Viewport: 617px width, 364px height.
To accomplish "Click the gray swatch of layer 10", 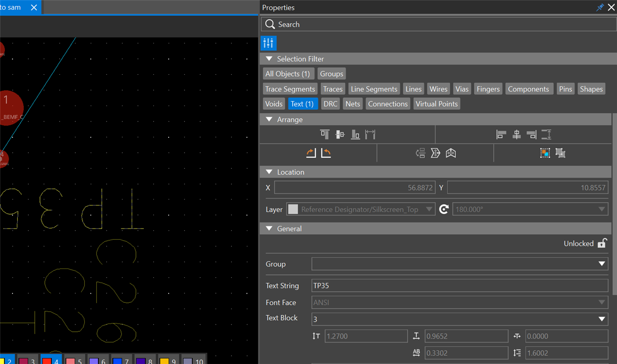I will tap(188, 361).
